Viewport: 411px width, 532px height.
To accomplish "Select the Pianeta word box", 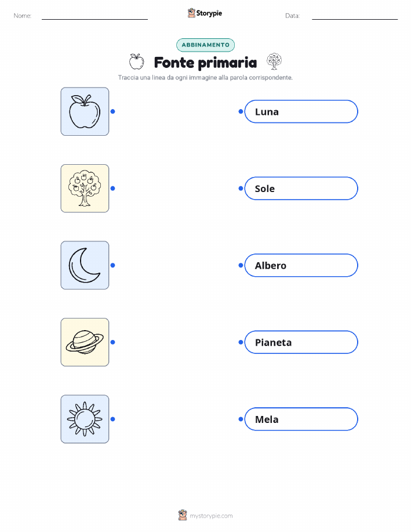I will click(301, 342).
